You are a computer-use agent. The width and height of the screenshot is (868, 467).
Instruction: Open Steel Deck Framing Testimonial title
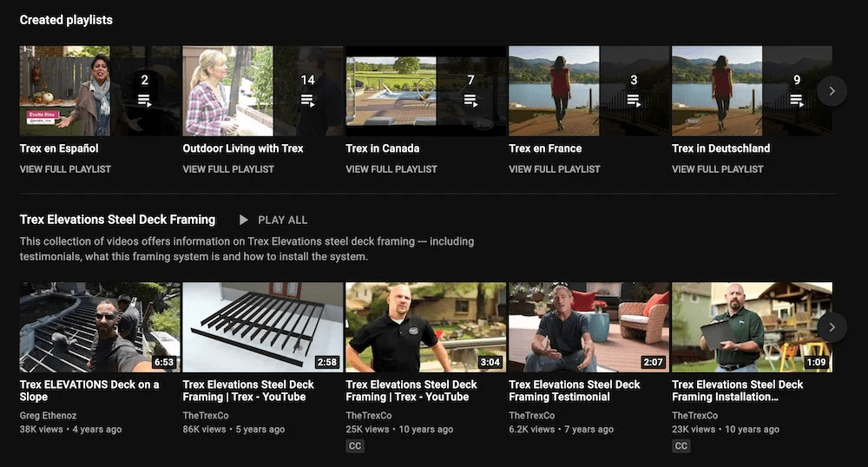tap(574, 391)
